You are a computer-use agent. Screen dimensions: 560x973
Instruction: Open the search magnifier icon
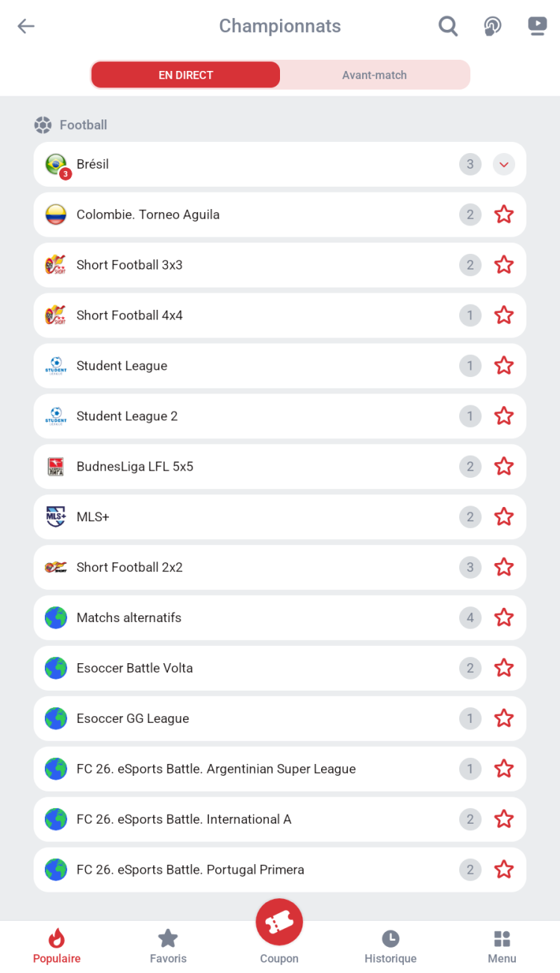(448, 26)
